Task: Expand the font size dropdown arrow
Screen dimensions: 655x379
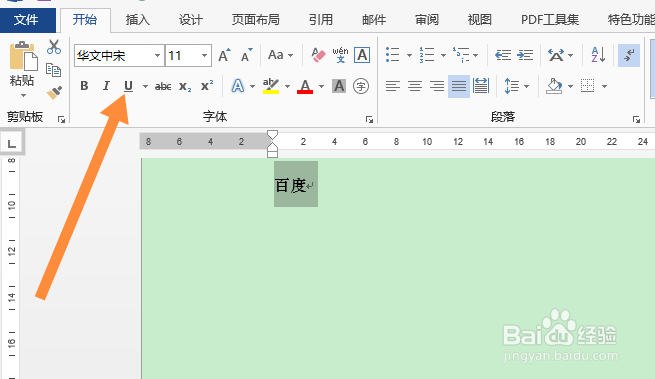Action: 205,56
